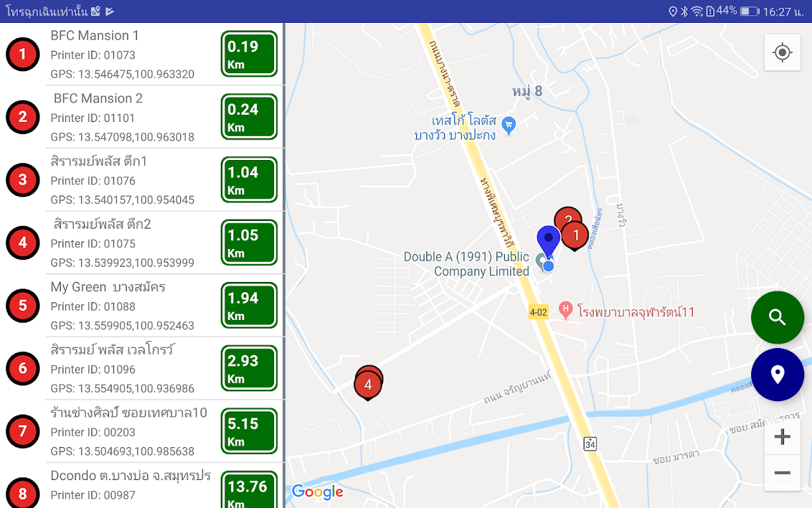Screen dimensions: 812x508
Task: Open the green search floating button
Action: point(778,317)
